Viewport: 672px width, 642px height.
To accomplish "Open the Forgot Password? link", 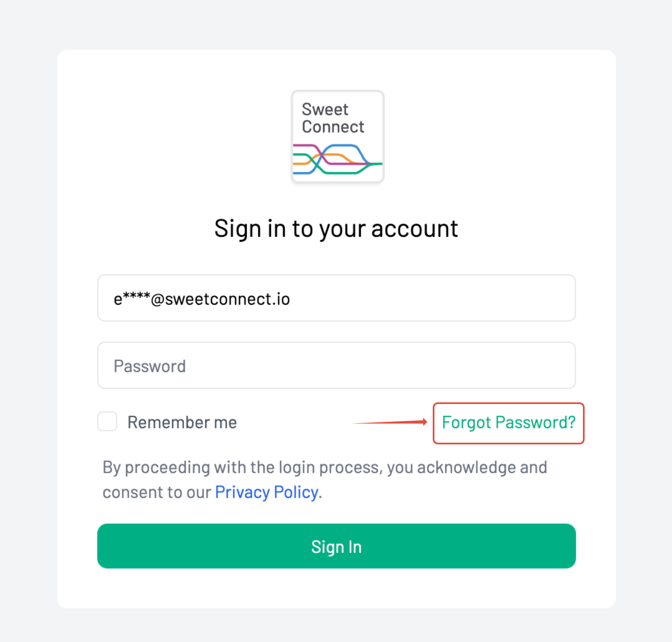I will [x=508, y=422].
